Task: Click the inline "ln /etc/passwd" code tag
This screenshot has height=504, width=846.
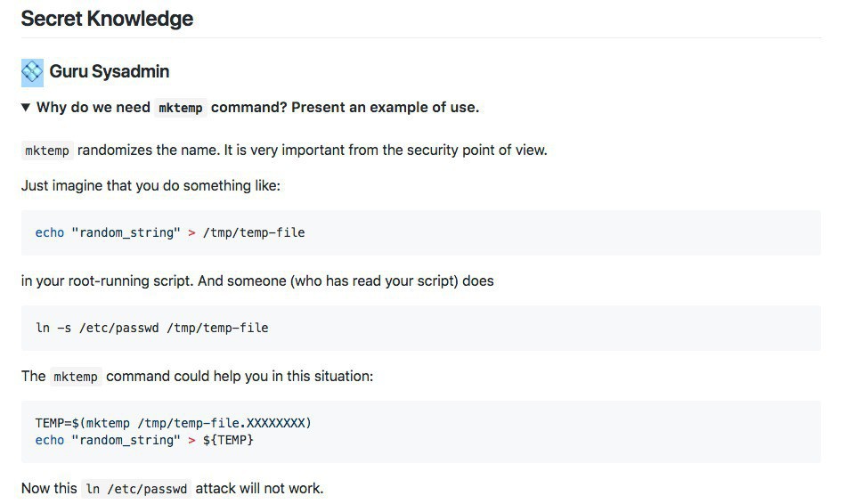Action: pos(136,489)
